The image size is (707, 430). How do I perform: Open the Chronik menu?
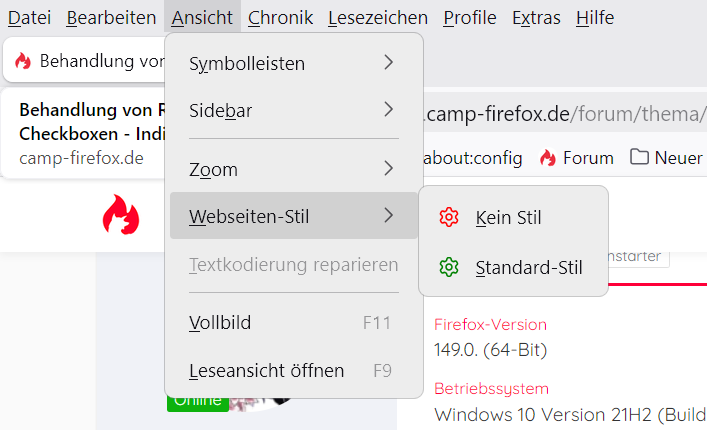pos(280,18)
